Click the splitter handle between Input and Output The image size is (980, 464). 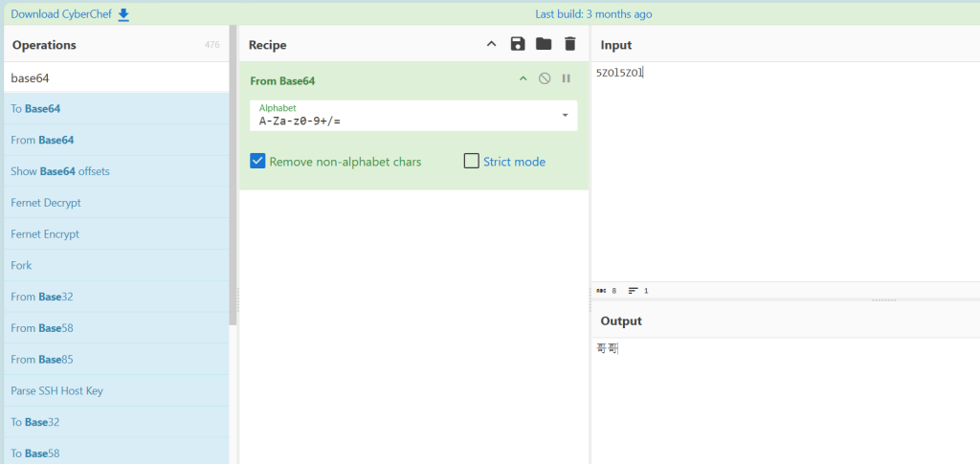click(883, 300)
